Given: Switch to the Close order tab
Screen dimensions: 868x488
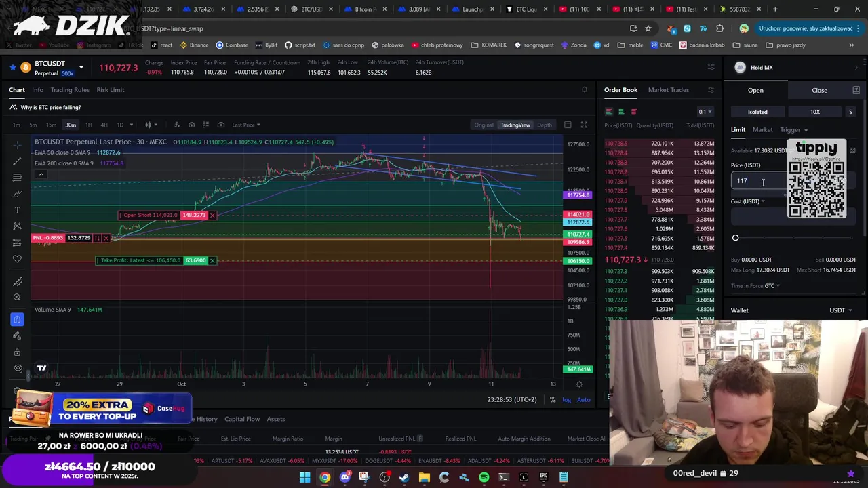Looking at the screenshot, I should tap(819, 90).
